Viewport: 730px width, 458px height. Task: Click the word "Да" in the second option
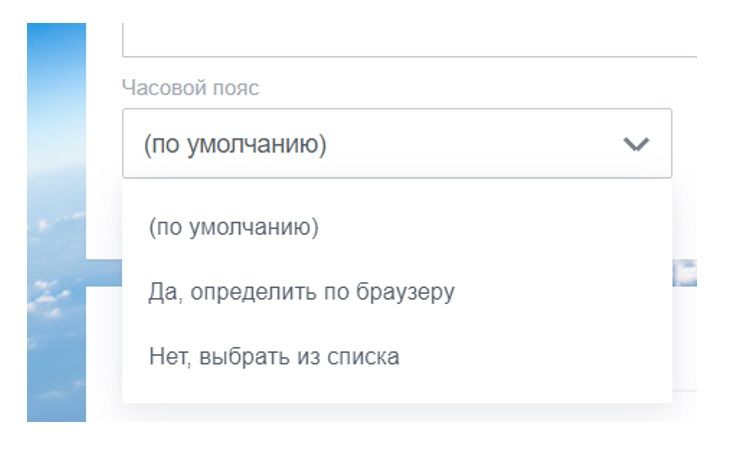click(162, 292)
